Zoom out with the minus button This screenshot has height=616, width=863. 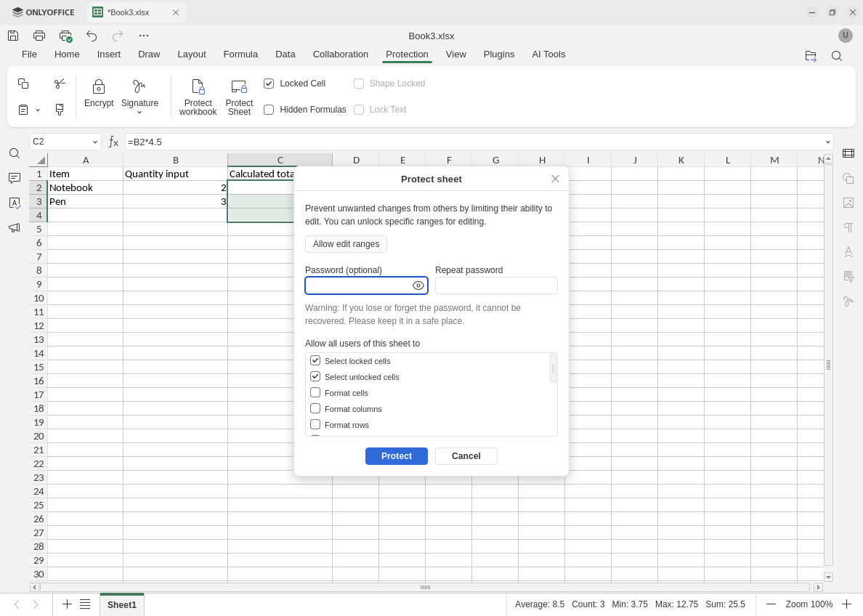pyautogui.click(x=771, y=604)
